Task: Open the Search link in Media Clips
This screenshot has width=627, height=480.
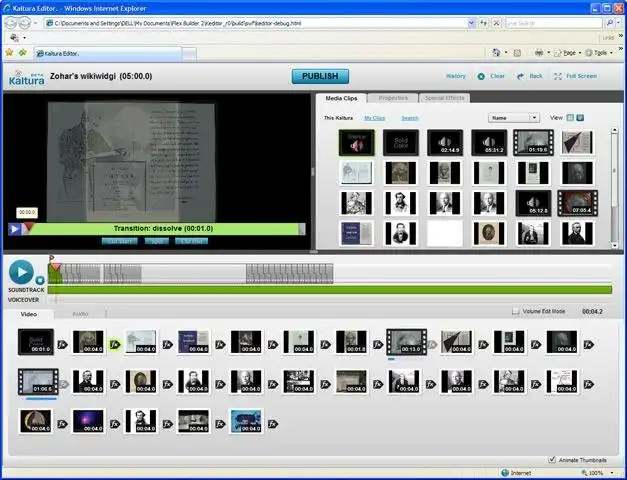Action: click(x=409, y=118)
